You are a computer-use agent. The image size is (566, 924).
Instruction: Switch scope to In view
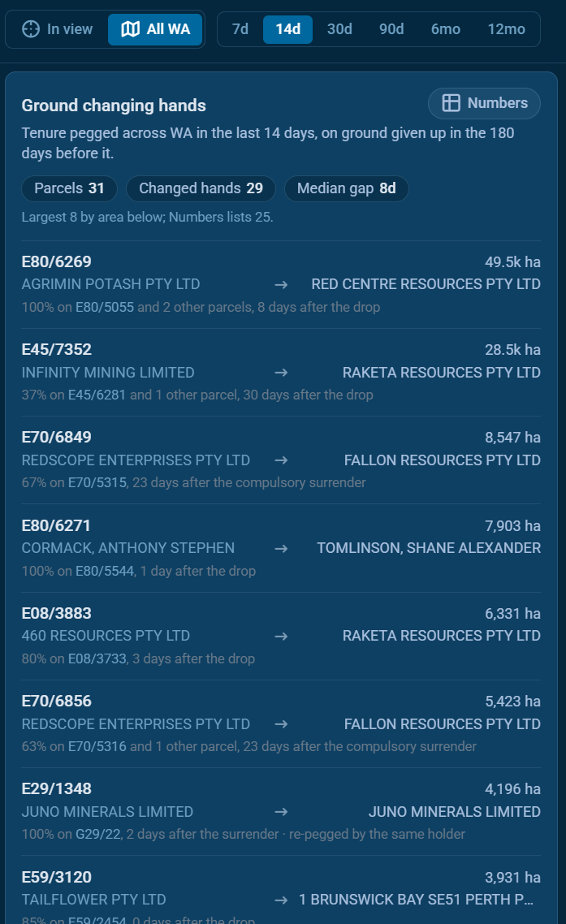click(57, 29)
